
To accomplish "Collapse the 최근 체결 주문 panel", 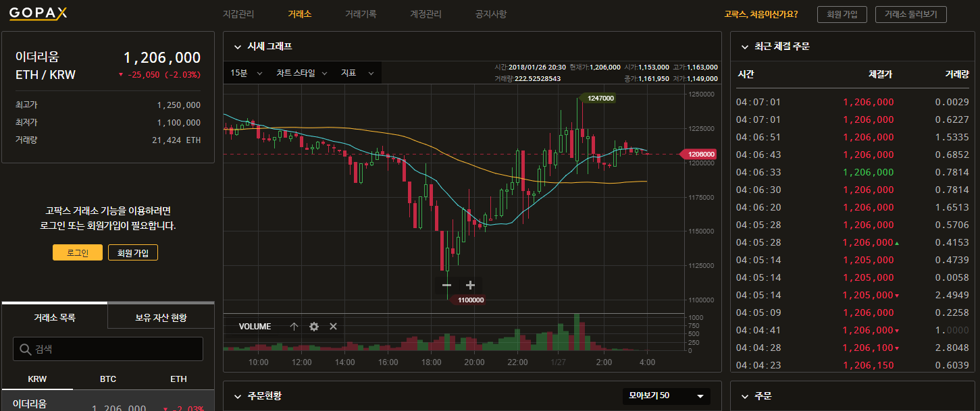I will (745, 47).
